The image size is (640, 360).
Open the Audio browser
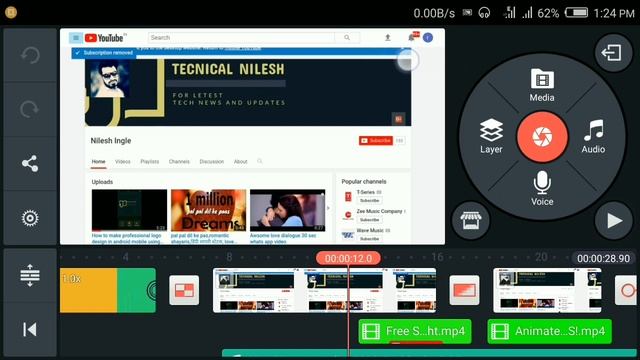(593, 136)
